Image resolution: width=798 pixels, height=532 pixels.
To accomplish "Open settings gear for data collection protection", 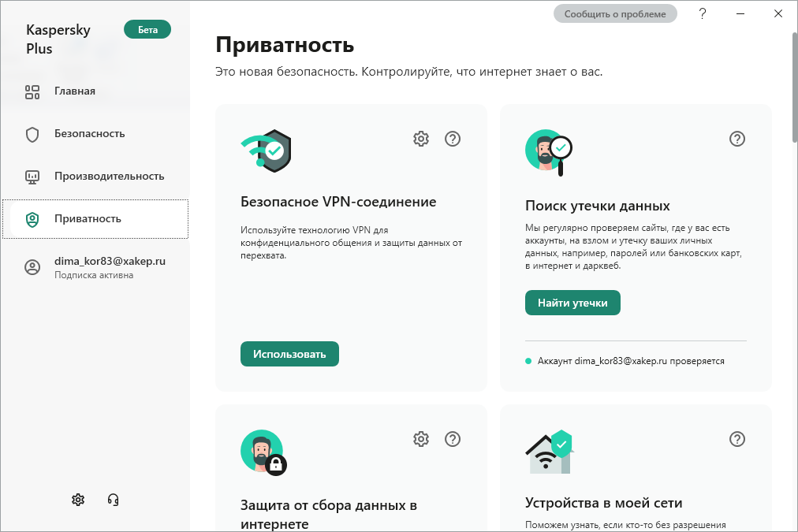I will (421, 439).
